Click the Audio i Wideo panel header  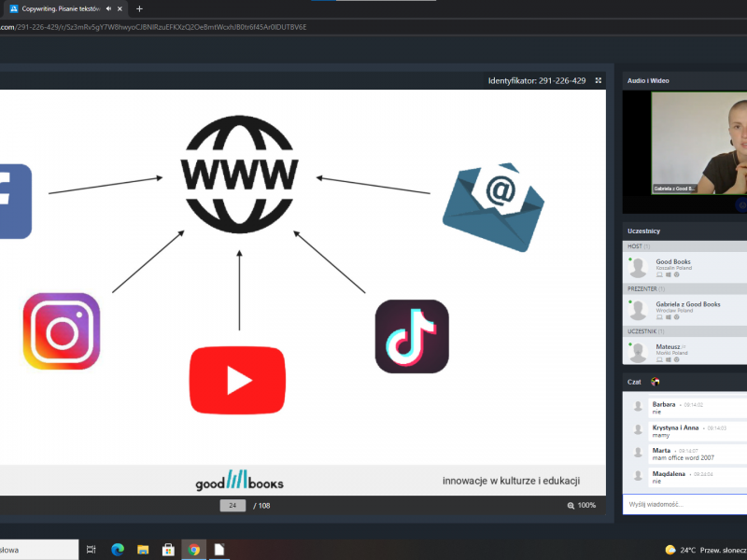(684, 81)
